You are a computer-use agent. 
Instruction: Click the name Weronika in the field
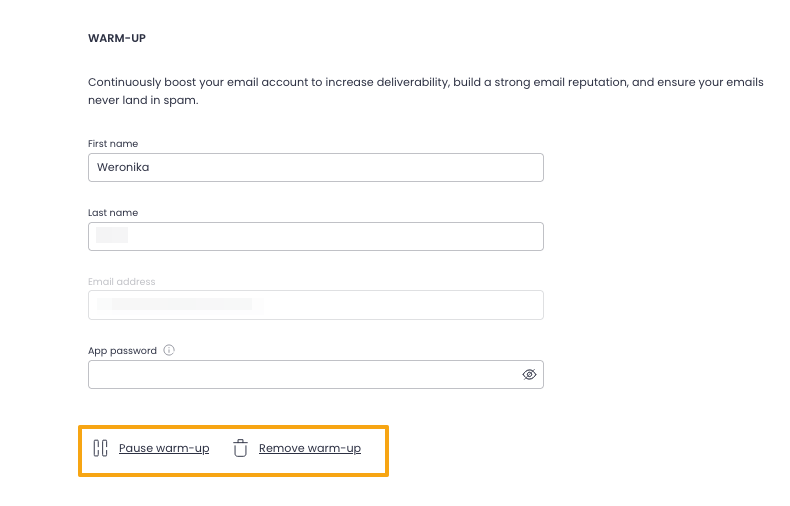[123, 167]
